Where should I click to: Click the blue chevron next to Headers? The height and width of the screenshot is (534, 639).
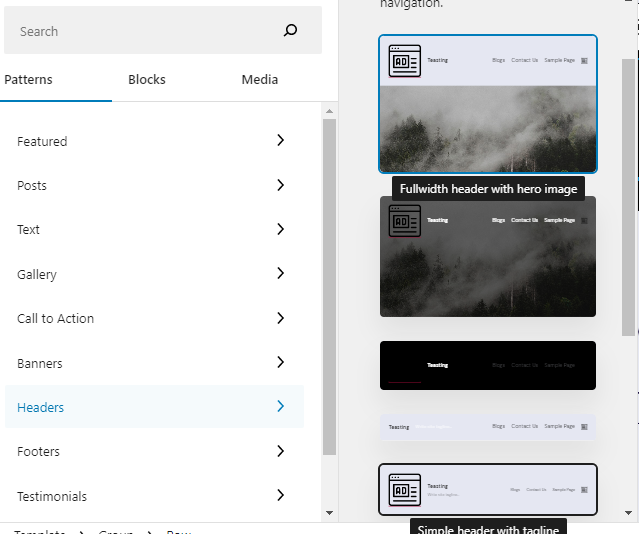click(x=280, y=406)
